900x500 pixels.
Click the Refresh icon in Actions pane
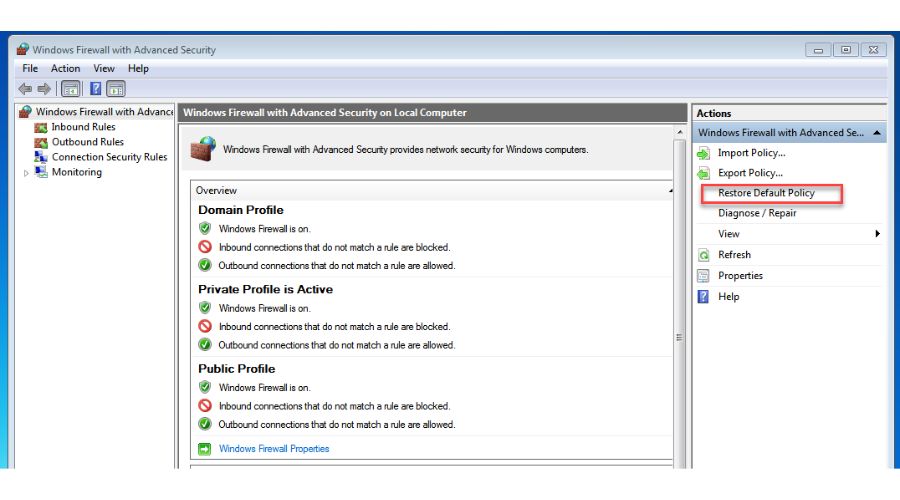(703, 255)
